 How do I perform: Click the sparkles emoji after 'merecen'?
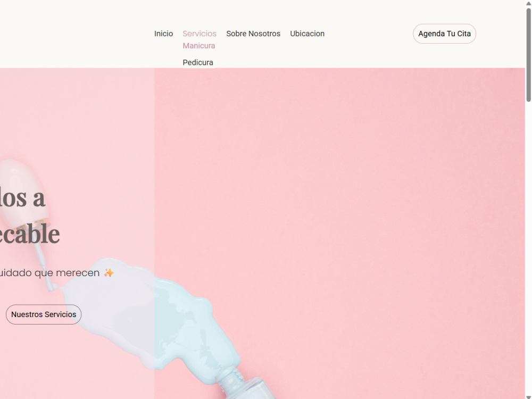(109, 273)
